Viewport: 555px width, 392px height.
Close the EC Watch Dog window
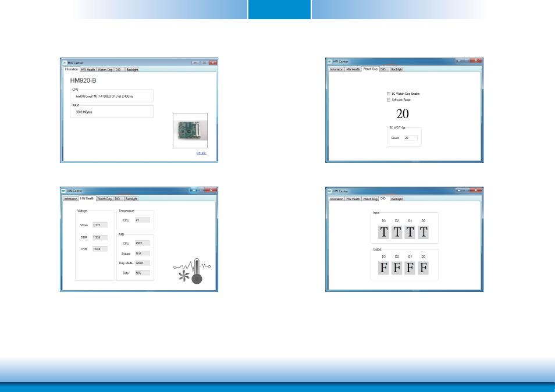(x=476, y=60)
